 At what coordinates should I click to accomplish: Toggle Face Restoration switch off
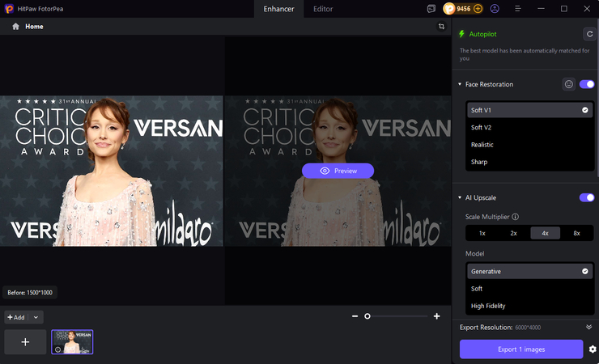click(587, 84)
